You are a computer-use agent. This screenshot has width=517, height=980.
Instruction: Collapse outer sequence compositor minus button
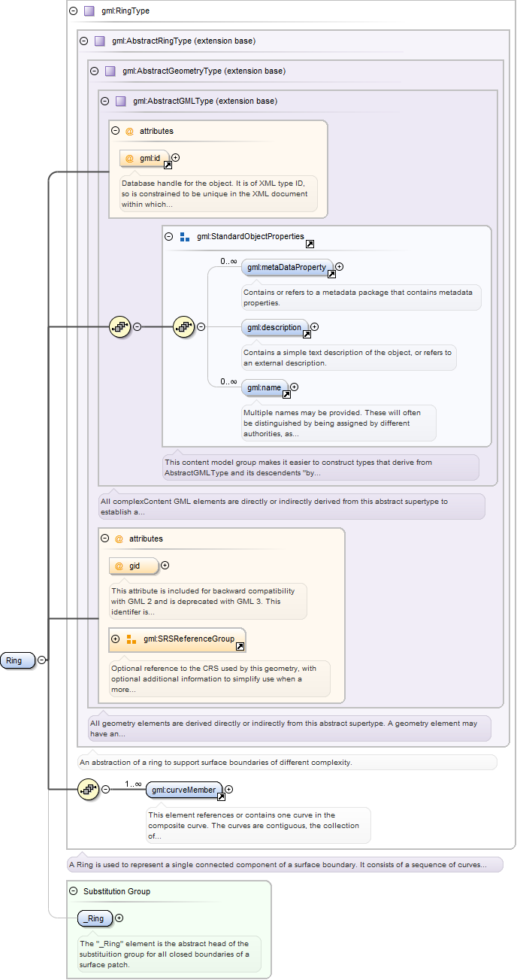click(137, 327)
